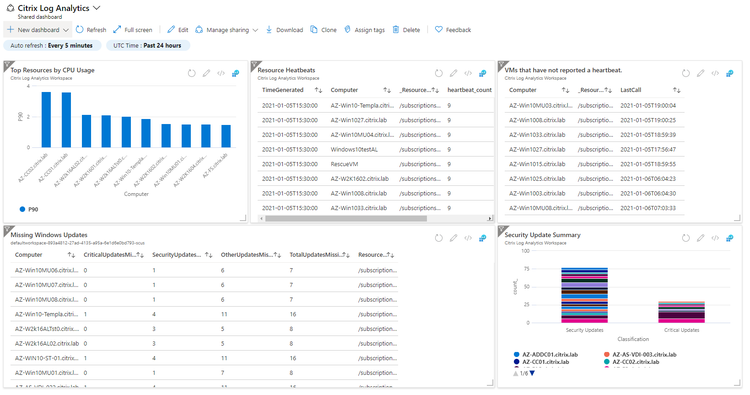Select the Windows10testAL row
The width and height of the screenshot is (750, 395).
tap(376, 149)
